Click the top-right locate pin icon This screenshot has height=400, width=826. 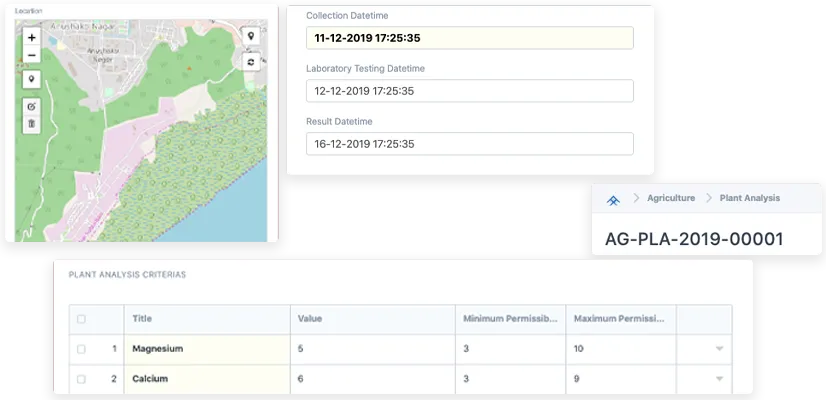tap(250, 36)
